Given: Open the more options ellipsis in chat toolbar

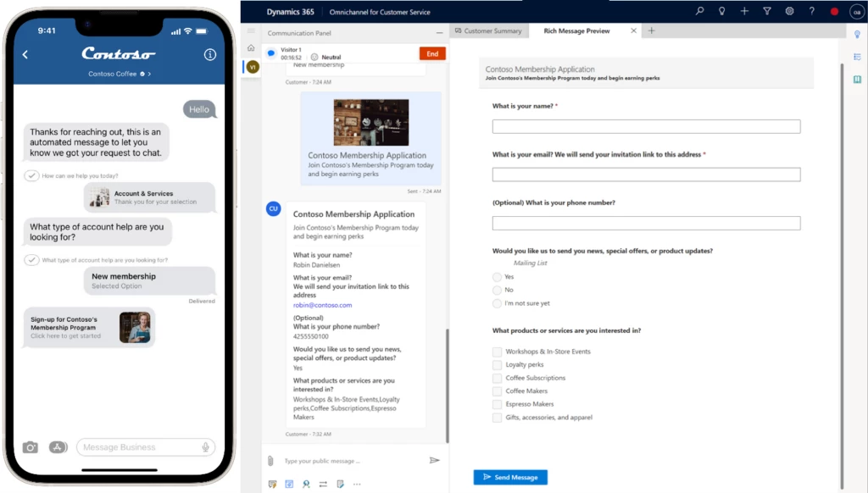Looking at the screenshot, I should (x=357, y=484).
